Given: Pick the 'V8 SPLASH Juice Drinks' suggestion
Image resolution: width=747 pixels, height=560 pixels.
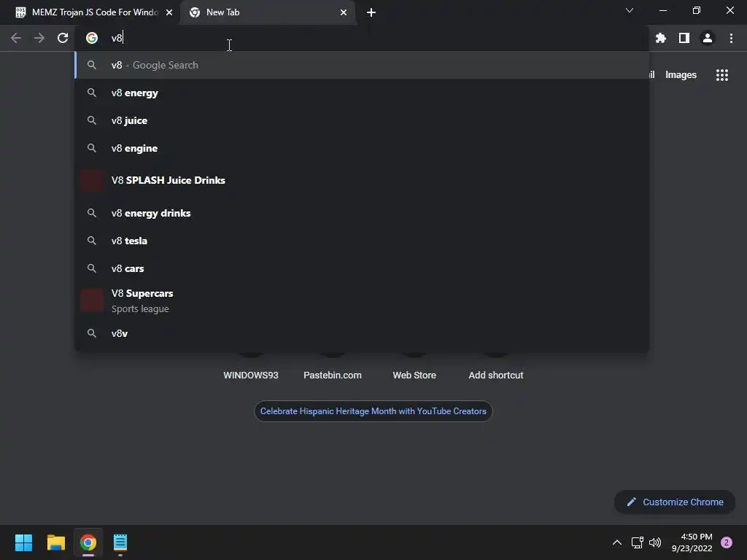Looking at the screenshot, I should (x=362, y=181).
